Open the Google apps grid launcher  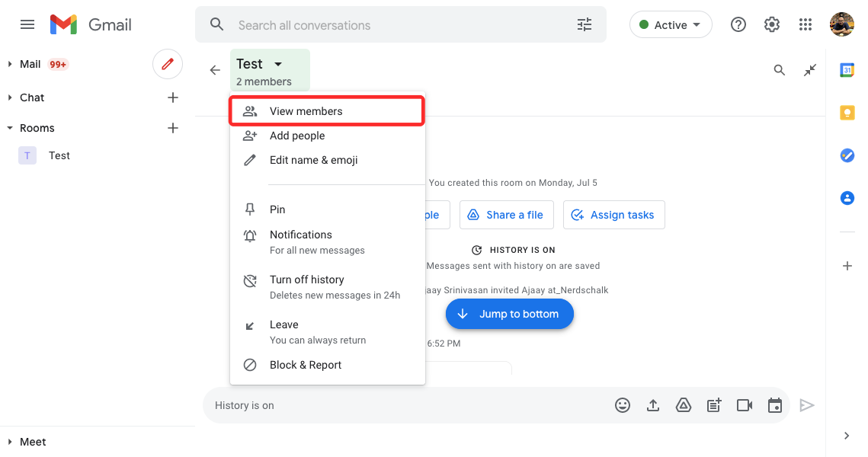[806, 25]
